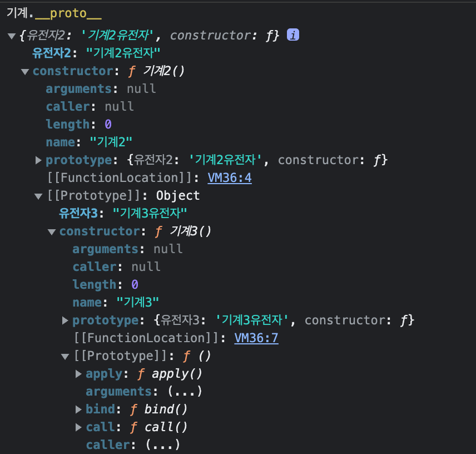Collapse the root object {유전자2: '기계2유전자'} triangle

tap(12, 36)
